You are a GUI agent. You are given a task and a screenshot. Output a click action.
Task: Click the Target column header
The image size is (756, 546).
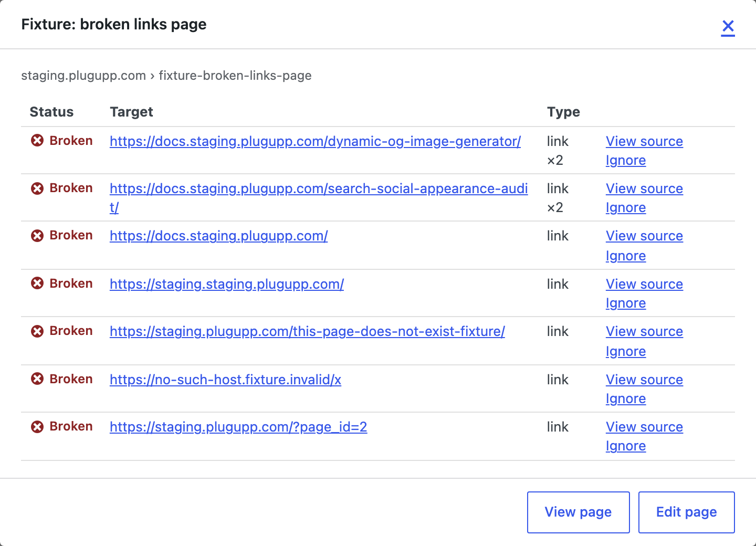(x=131, y=112)
